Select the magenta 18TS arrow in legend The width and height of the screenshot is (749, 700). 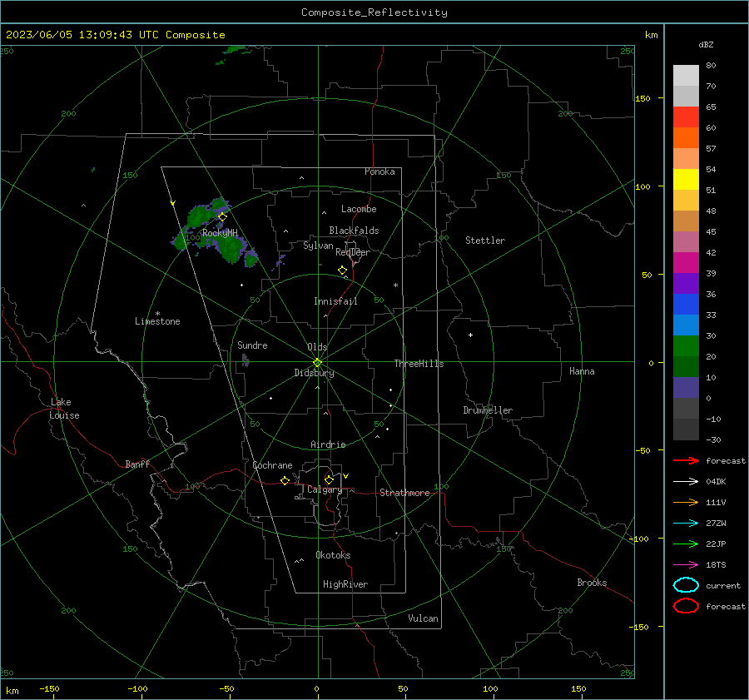(x=686, y=565)
